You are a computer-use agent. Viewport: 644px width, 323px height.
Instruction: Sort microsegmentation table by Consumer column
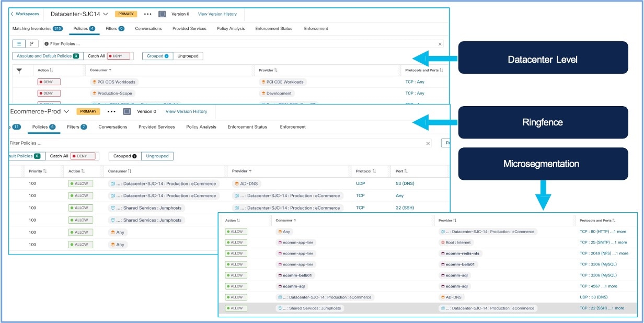[x=286, y=221]
